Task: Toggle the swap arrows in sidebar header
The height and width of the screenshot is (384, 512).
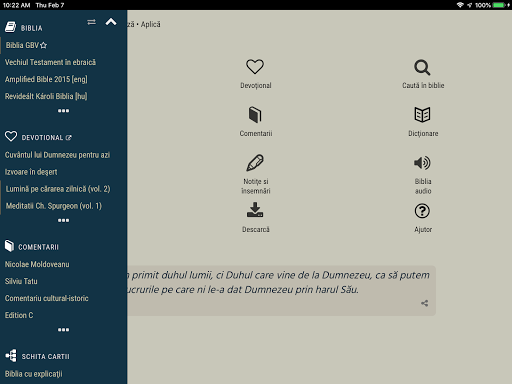Action: click(91, 22)
